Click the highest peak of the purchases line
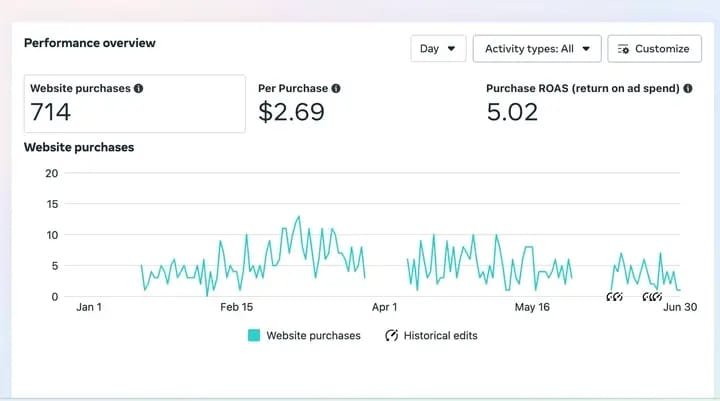Viewport: 720px width, 401px height. (x=298, y=216)
